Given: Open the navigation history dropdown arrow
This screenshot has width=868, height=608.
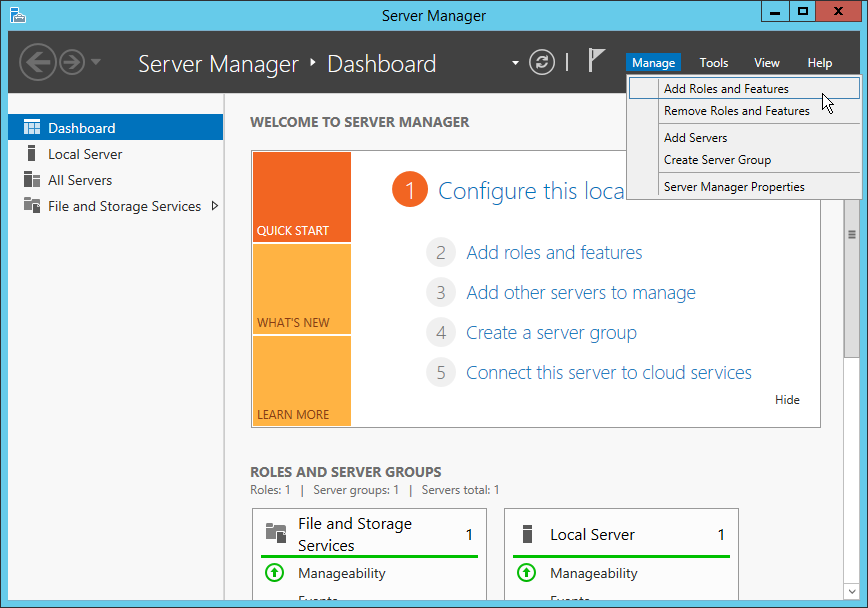Looking at the screenshot, I should point(96,62).
